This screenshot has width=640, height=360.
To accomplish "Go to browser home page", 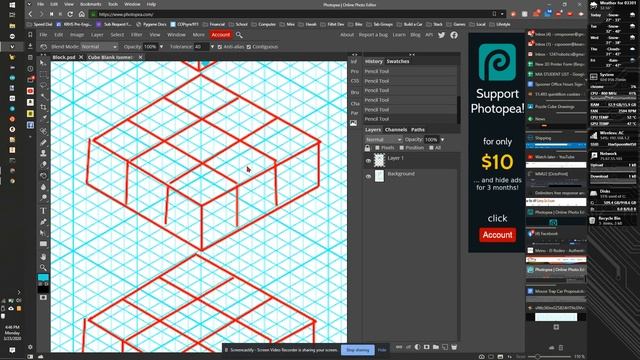I will pyautogui.click(x=82, y=14).
